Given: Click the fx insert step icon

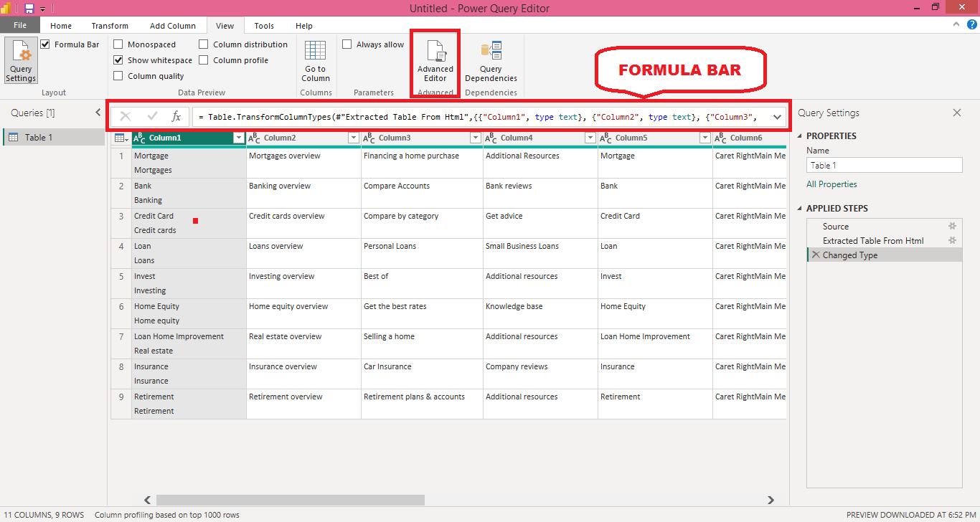Looking at the screenshot, I should coord(176,116).
